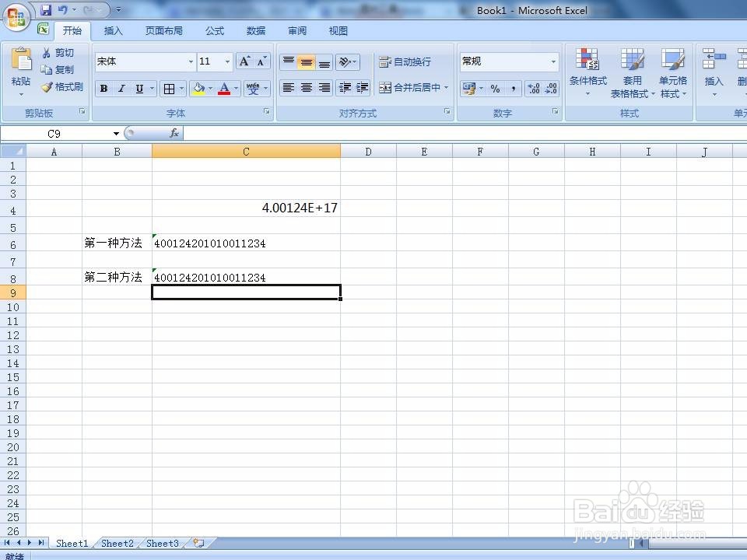Open 单元格样式 cell styles

pyautogui.click(x=672, y=72)
